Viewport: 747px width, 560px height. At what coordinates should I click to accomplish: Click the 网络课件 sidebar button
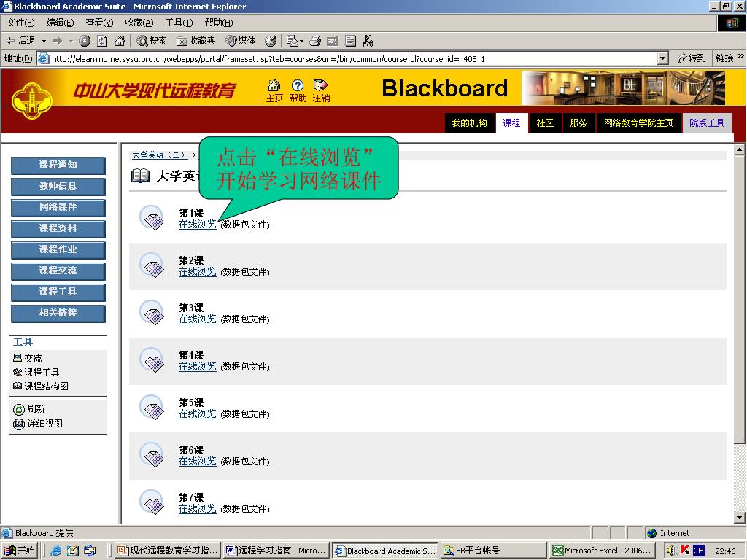tap(58, 208)
